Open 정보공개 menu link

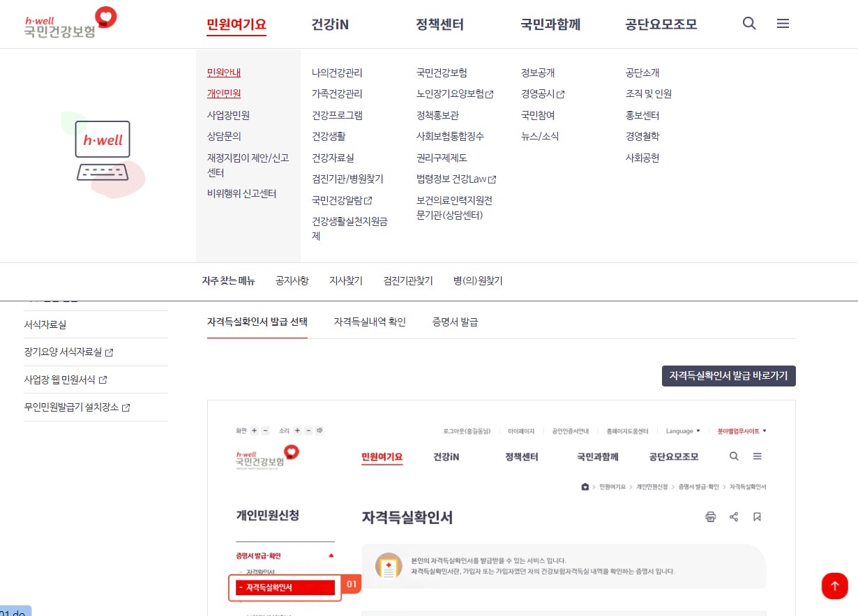click(x=538, y=73)
